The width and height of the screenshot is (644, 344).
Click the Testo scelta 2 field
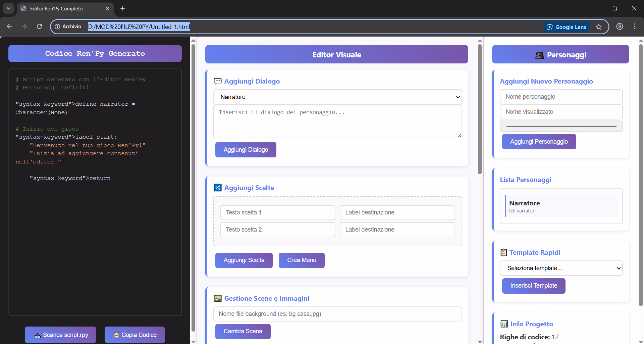click(x=278, y=230)
